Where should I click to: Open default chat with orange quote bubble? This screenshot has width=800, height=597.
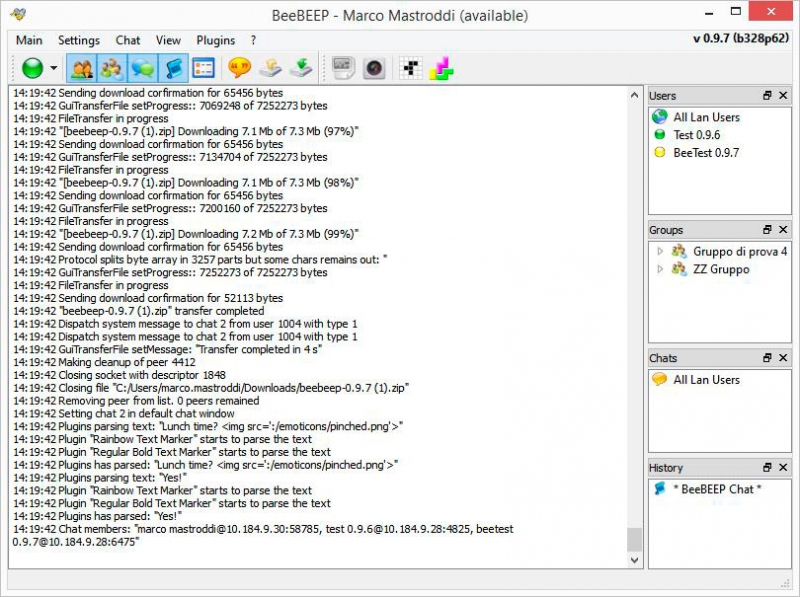239,68
